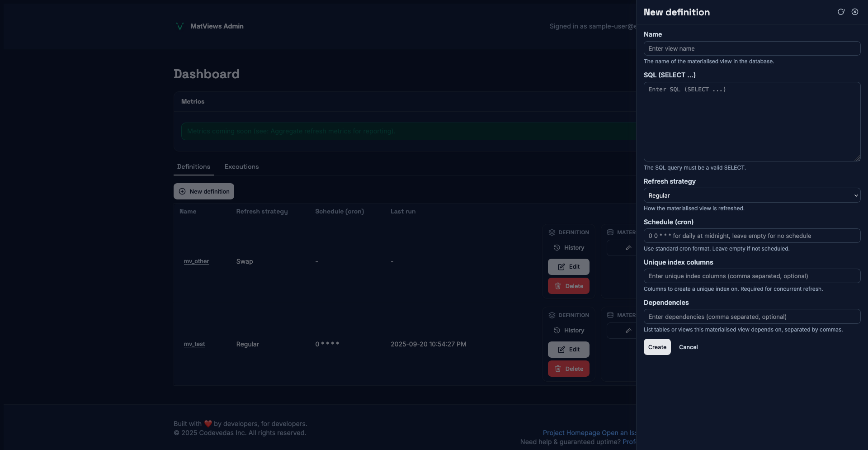The height and width of the screenshot is (450, 868).
Task: Open History for mv_other definition
Action: point(569,248)
